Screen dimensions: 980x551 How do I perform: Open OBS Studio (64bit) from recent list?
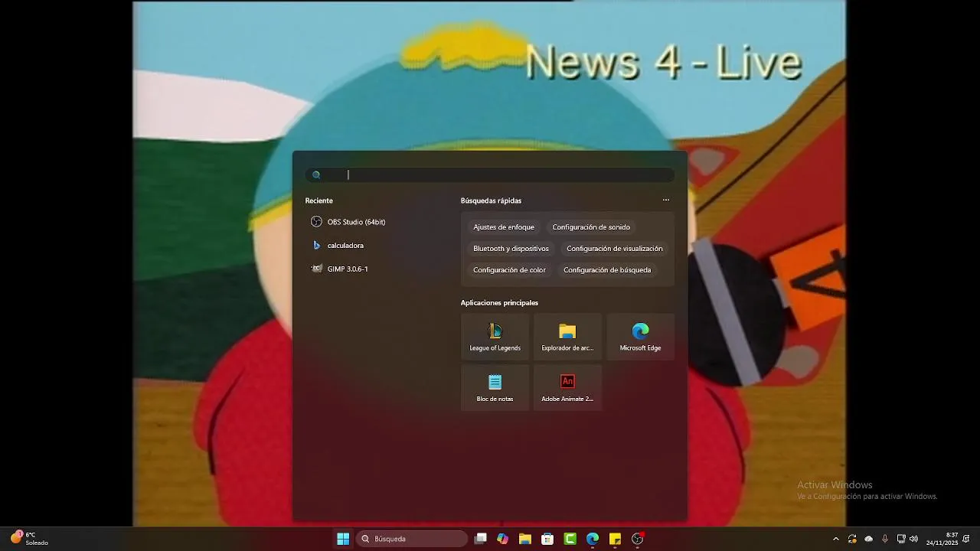(348, 222)
